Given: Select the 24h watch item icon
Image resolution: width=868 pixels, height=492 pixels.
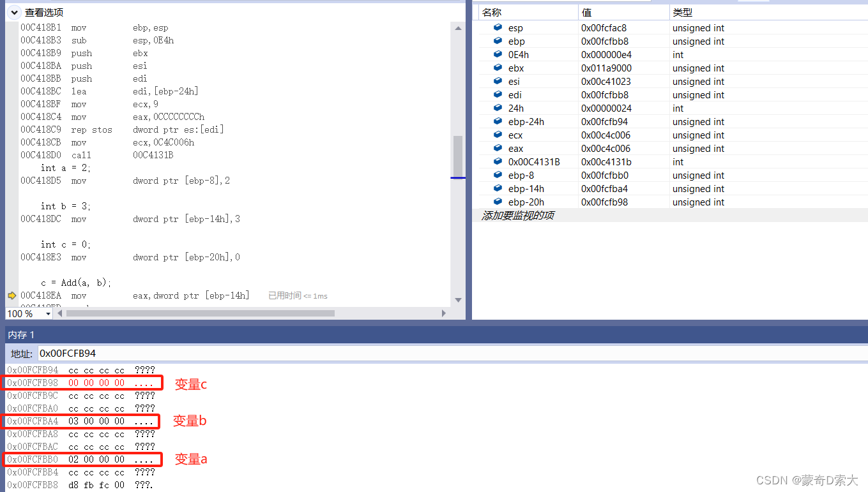Looking at the screenshot, I should coord(498,108).
